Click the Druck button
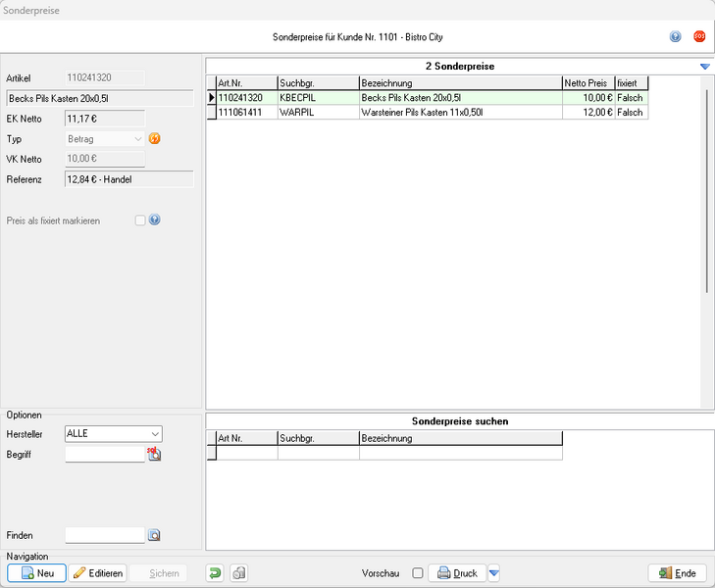This screenshot has width=715, height=588. tap(457, 573)
